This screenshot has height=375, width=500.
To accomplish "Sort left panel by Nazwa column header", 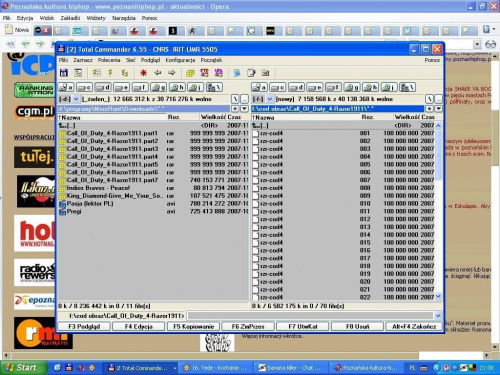I will coord(112,117).
